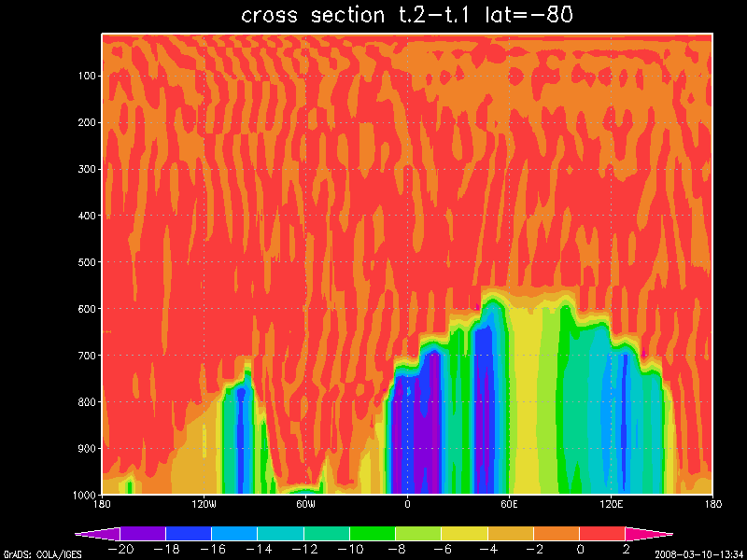Click the x-axis label 120E
The height and width of the screenshot is (560, 747).
pos(611,504)
